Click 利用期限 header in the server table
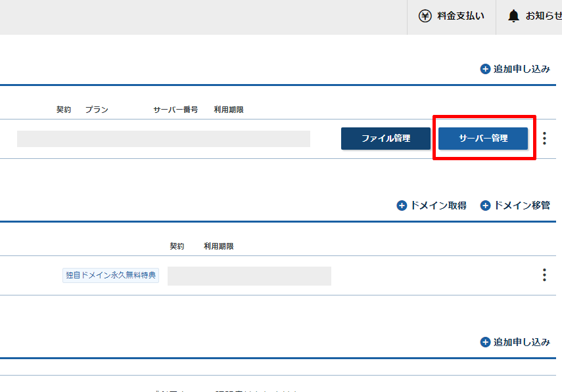The image size is (562, 392). tap(229, 110)
